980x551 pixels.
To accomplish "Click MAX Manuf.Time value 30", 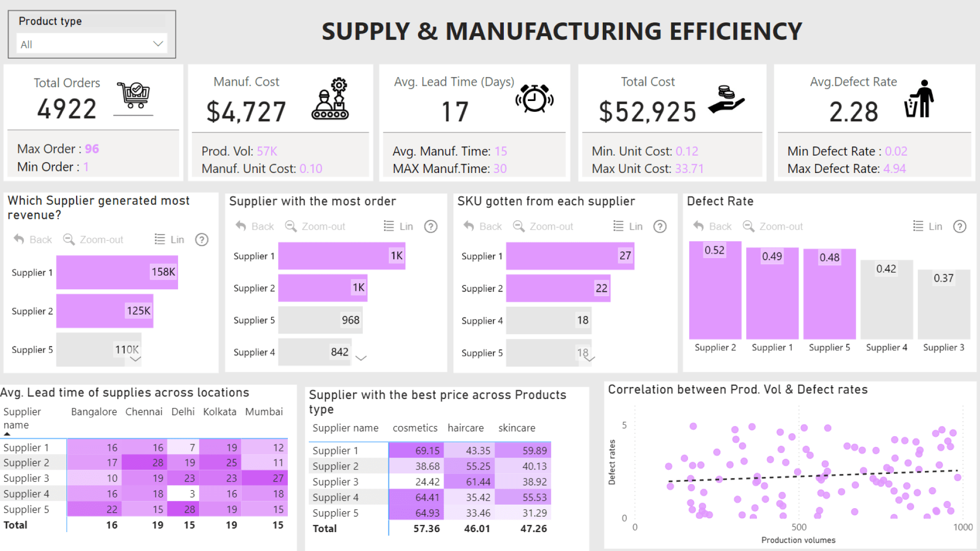I will 500,168.
